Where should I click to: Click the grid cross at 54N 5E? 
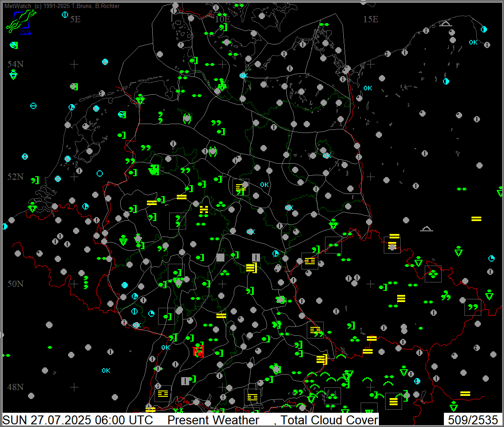(74, 64)
